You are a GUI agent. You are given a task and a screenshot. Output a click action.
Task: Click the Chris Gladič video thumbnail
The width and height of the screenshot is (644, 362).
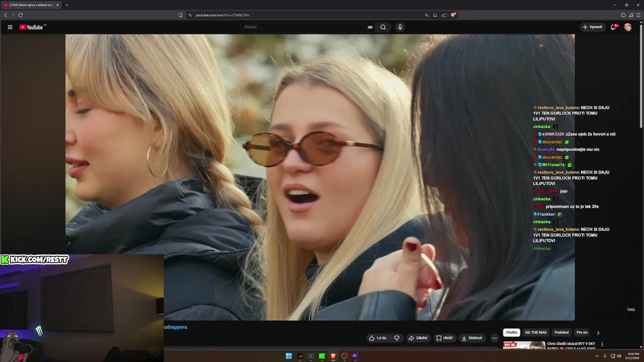pyautogui.click(x=524, y=345)
